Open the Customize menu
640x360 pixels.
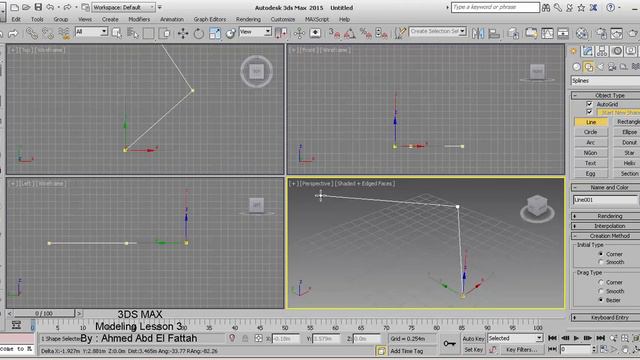(x=283, y=19)
